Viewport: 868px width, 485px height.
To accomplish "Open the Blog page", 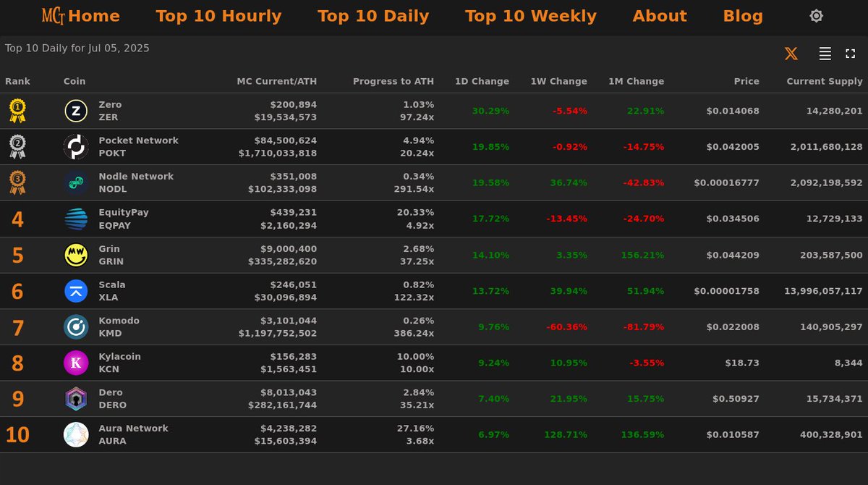I will coord(743,16).
